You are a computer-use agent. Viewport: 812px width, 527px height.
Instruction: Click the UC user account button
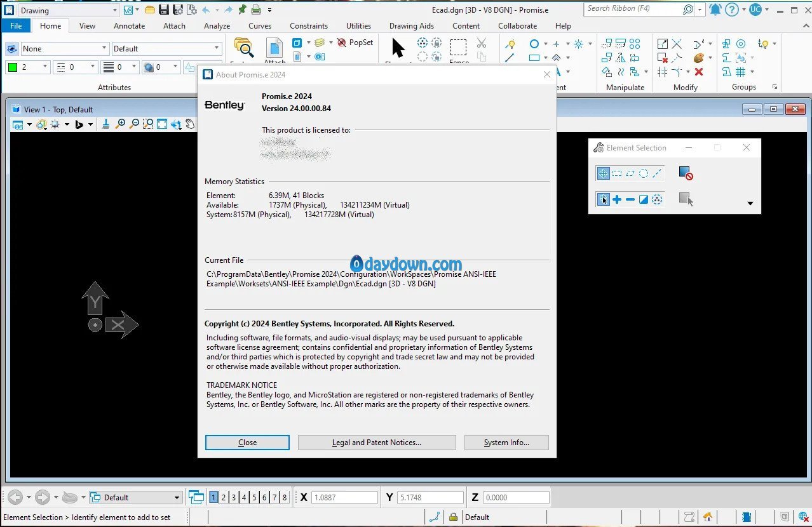(755, 10)
